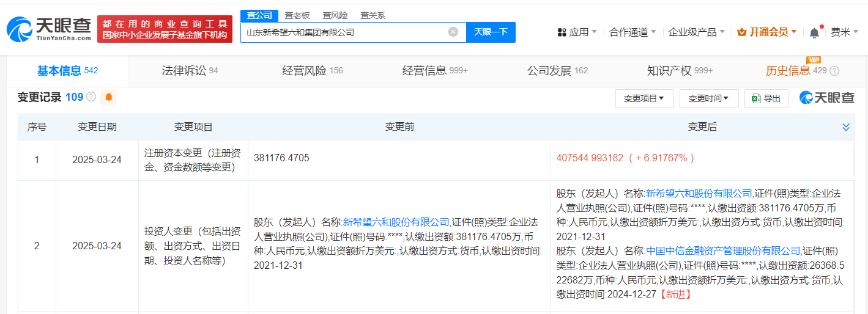Open the 变更项目 filter dropdown
The image size is (868, 314).
pos(644,98)
